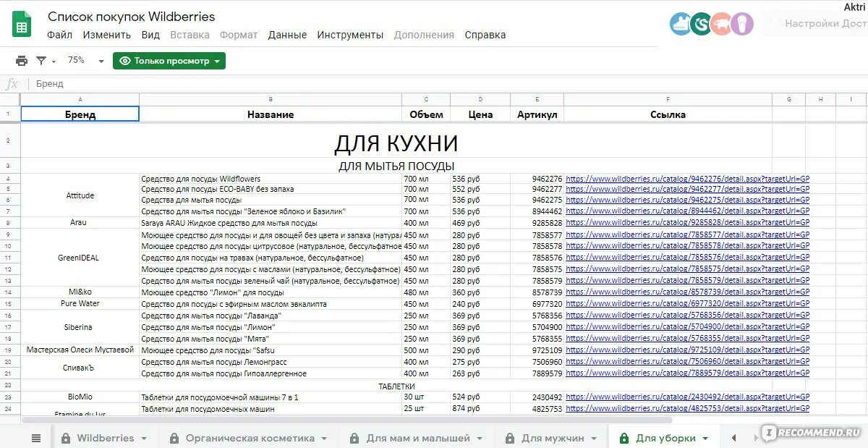This screenshot has width=868, height=448.
Task: Open the Wildberries link for article 9462276
Action: [x=687, y=179]
